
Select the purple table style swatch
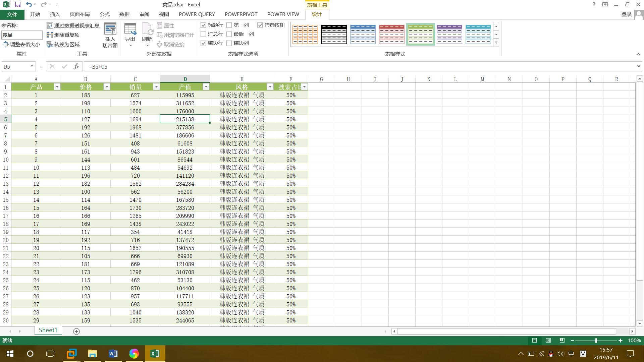click(x=449, y=34)
